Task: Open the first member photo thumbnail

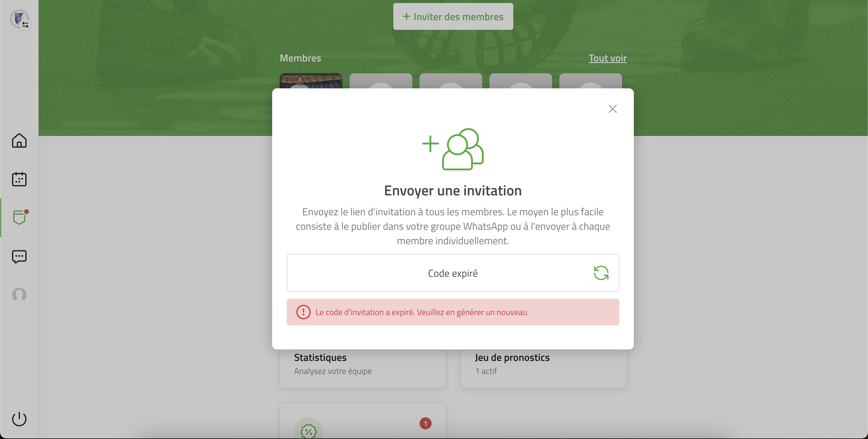Action: pos(311,81)
